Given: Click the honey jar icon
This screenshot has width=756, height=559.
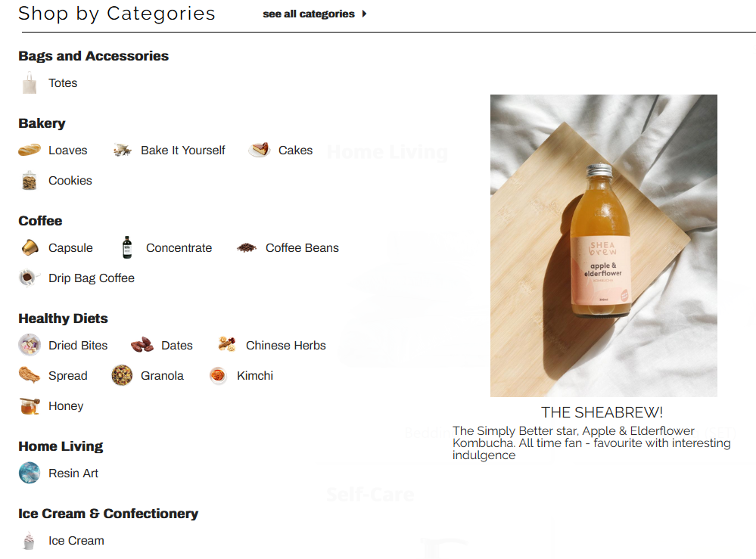Looking at the screenshot, I should (x=30, y=405).
